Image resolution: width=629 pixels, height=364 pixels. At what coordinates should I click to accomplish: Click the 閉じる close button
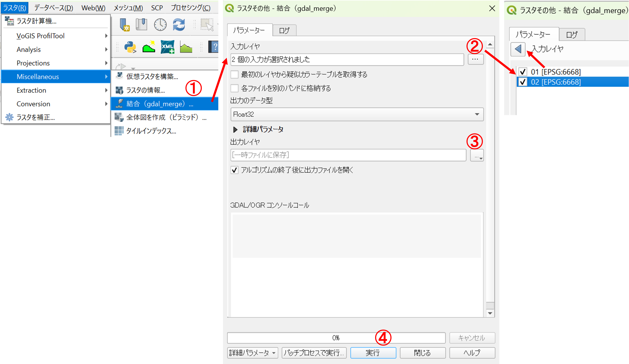pyautogui.click(x=422, y=353)
